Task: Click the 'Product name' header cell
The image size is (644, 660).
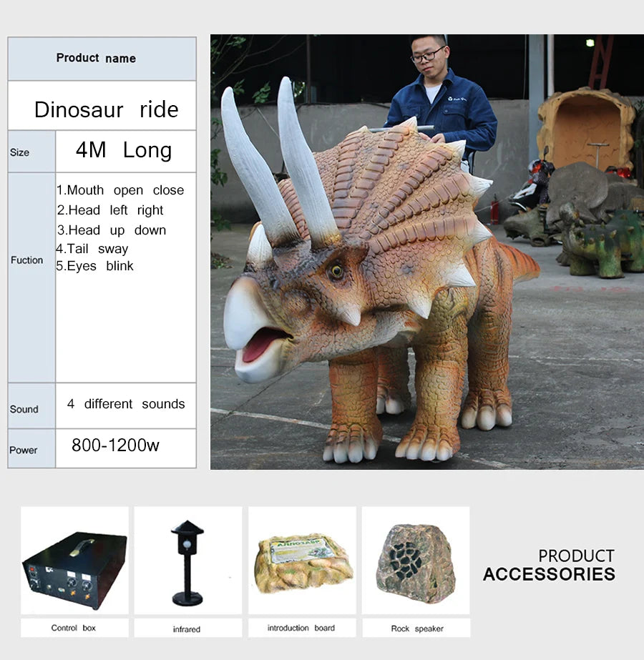Action: click(102, 59)
